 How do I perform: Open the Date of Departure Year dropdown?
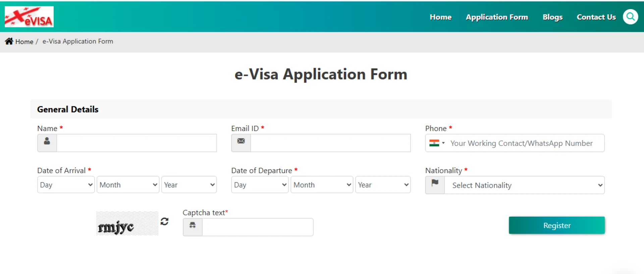(383, 184)
